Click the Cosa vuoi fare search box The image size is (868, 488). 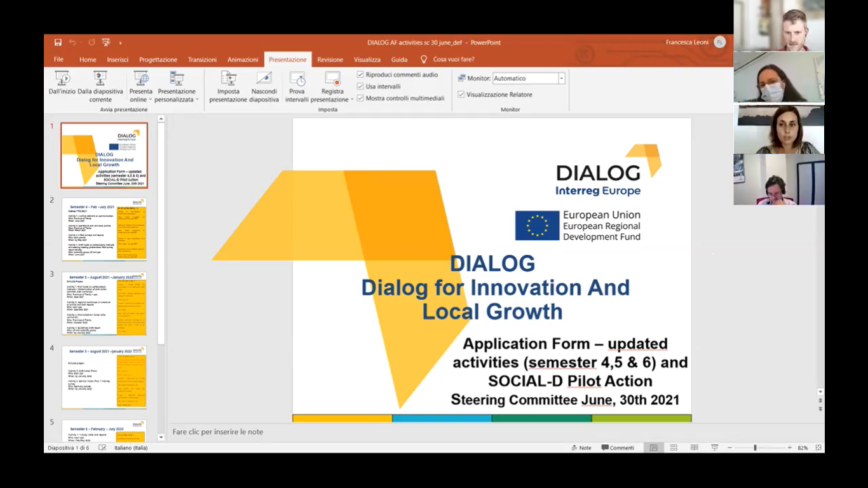454,60
